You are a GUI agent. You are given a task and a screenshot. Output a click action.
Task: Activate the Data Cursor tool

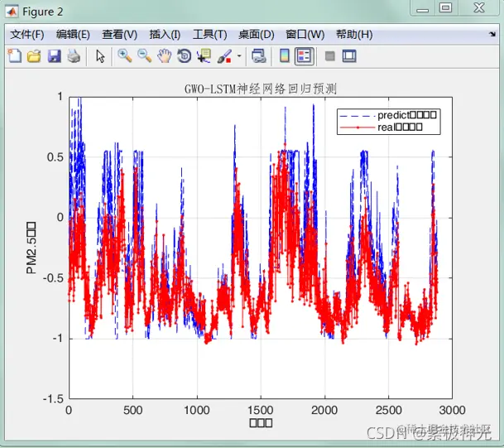tap(204, 56)
